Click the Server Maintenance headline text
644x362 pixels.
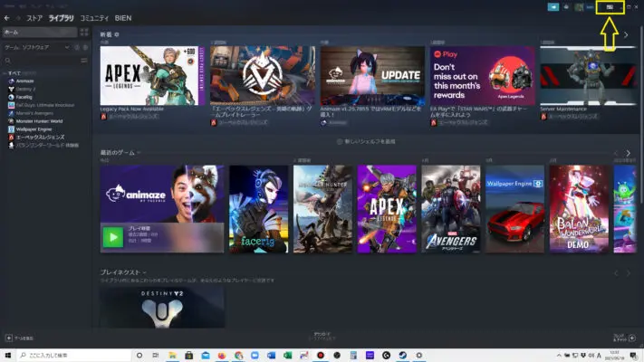click(x=563, y=110)
